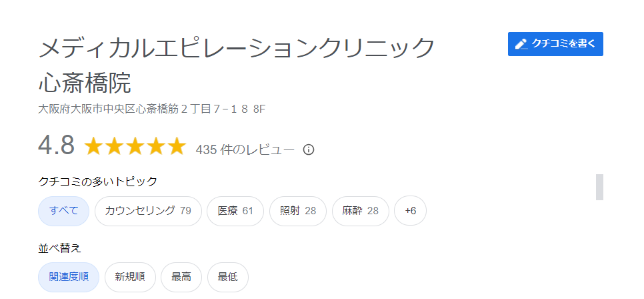Screen dimensions: 644x299
Task: Sort reviews by 関連度順
Action: click(x=69, y=277)
